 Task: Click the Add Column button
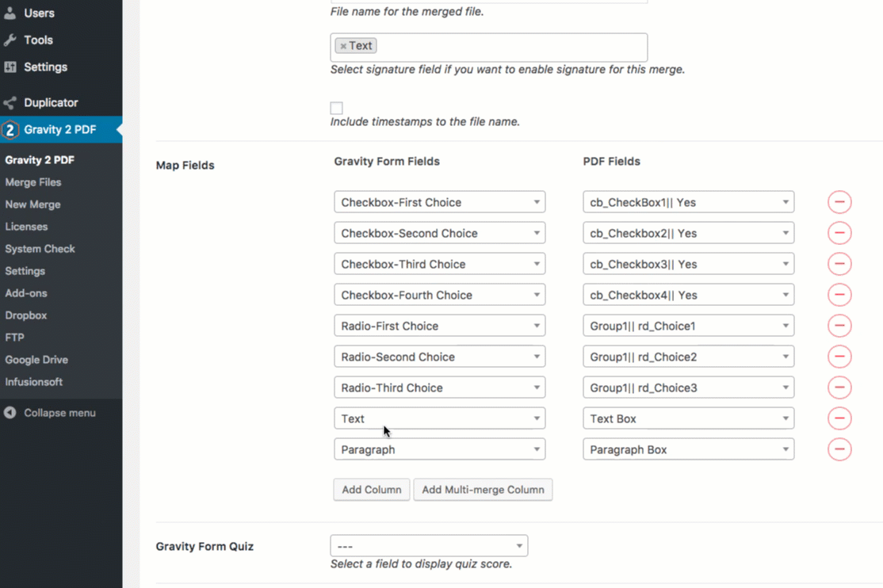coord(372,490)
